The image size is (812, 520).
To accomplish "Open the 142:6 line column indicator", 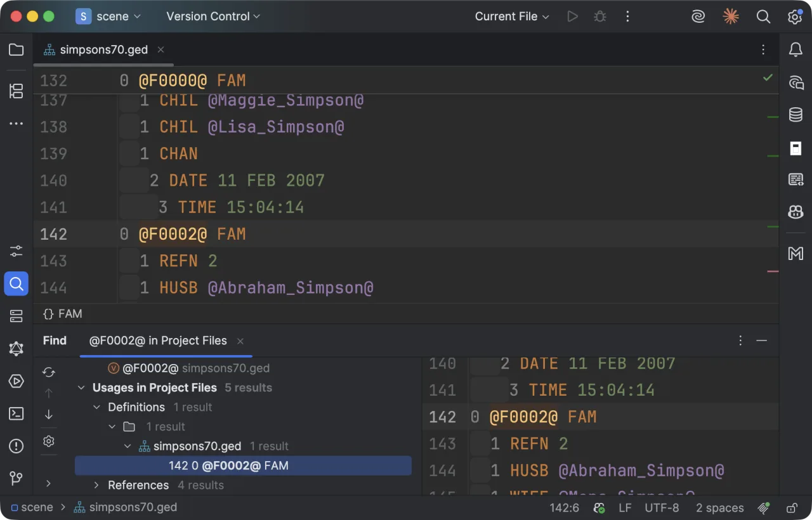I will 565,507.
